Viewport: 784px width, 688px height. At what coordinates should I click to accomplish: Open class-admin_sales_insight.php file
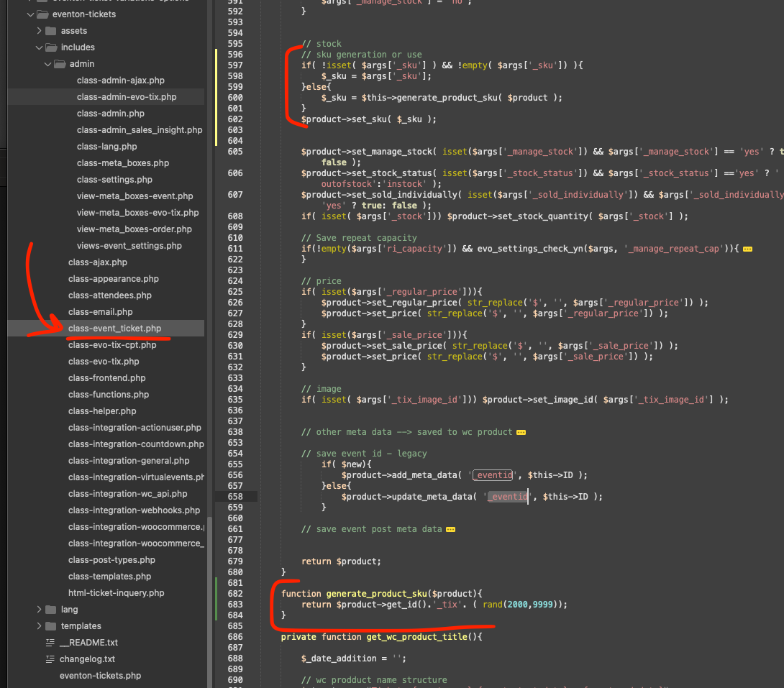coord(140,130)
